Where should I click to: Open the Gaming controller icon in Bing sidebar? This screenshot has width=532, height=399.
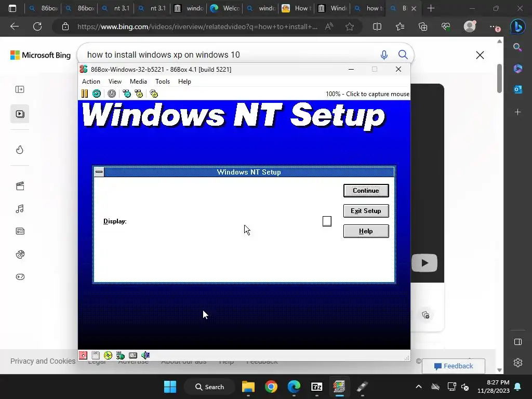click(20, 277)
